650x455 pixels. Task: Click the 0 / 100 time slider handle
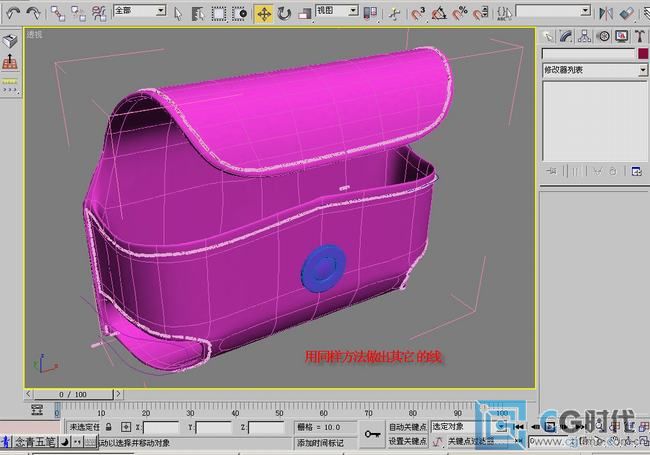73,394
